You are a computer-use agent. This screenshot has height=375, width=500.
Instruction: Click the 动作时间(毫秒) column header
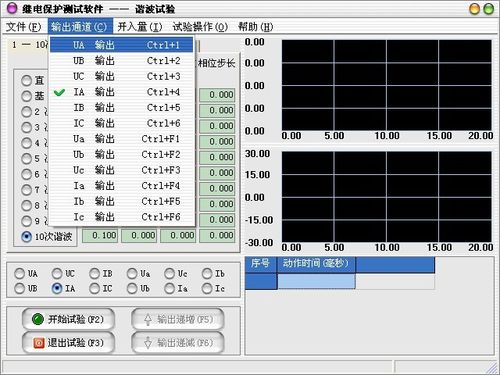[316, 265]
